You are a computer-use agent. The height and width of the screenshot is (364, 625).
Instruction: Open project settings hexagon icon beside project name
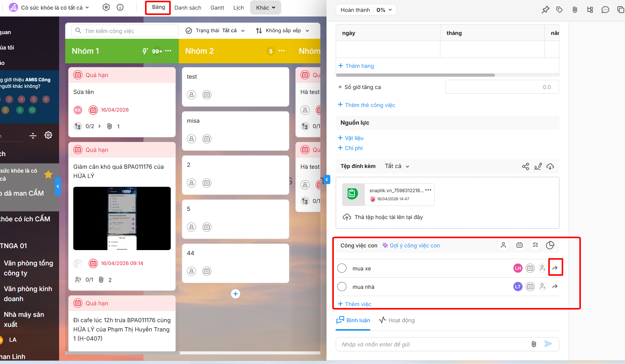point(106,7)
